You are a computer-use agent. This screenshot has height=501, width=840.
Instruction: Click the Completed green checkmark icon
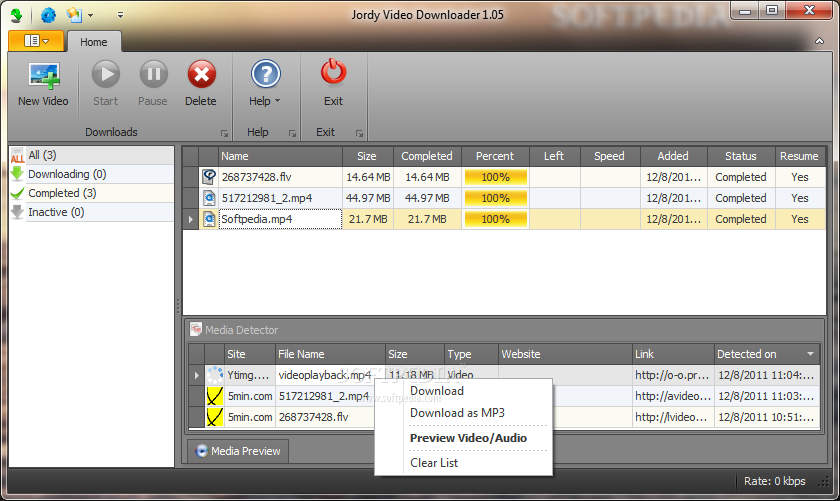pos(17,193)
